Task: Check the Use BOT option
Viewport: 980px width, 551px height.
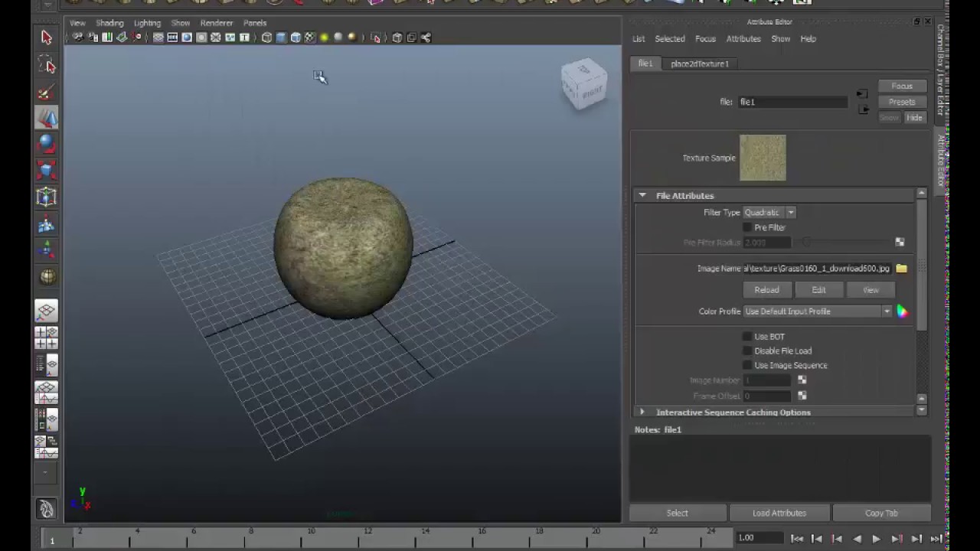Action: 747,337
